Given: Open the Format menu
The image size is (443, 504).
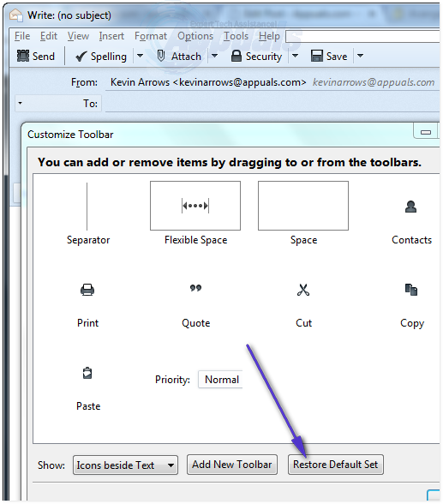Looking at the screenshot, I should click(151, 36).
